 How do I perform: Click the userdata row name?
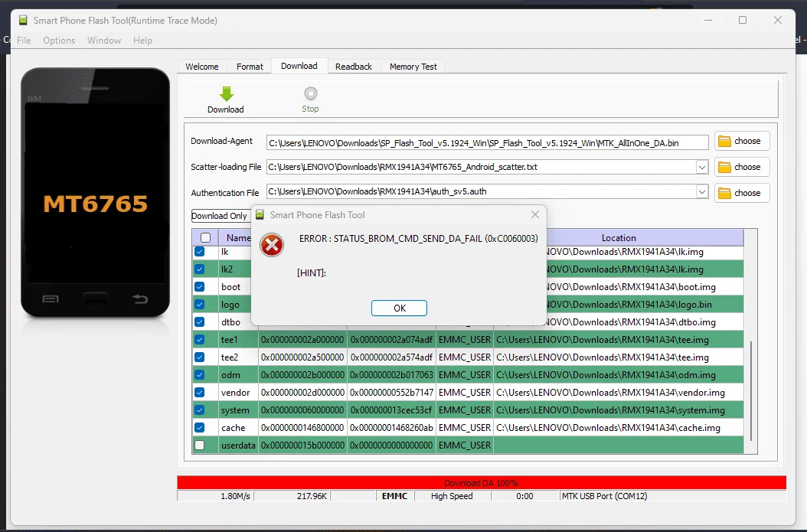[238, 445]
